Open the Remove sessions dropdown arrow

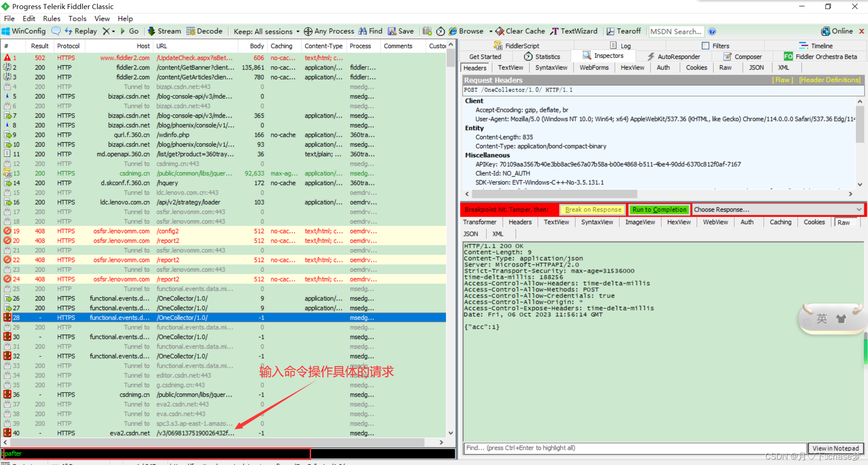point(113,32)
